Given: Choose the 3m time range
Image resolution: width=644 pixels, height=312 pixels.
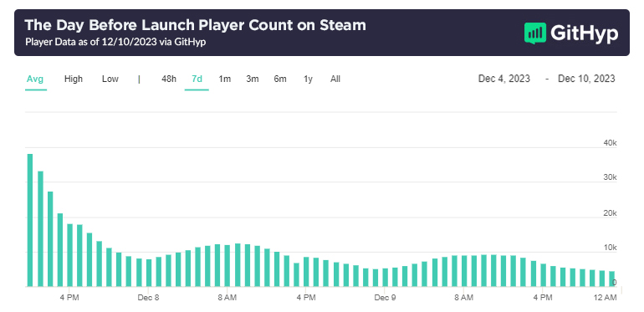Looking at the screenshot, I should pos(253,79).
